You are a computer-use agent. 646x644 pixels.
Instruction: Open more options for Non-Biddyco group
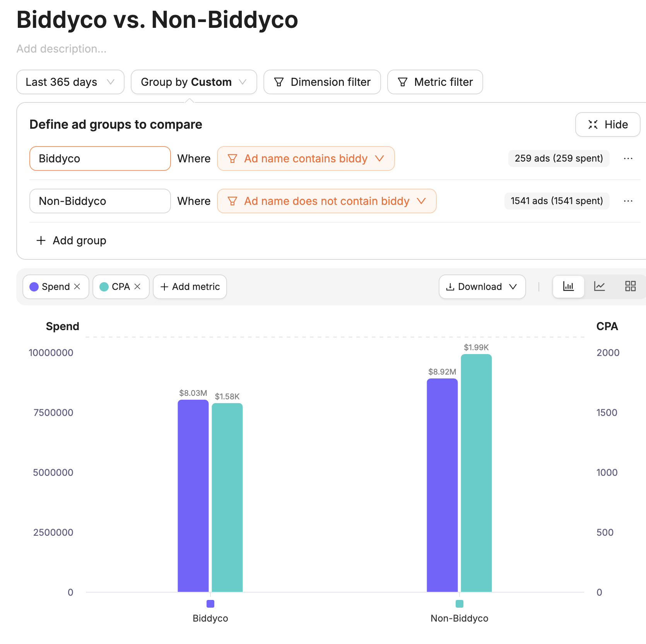pyautogui.click(x=628, y=201)
